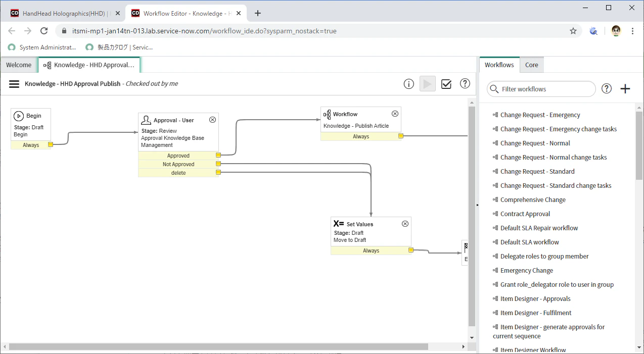Open the hamburger workflow actions menu
644x354 pixels.
(14, 84)
